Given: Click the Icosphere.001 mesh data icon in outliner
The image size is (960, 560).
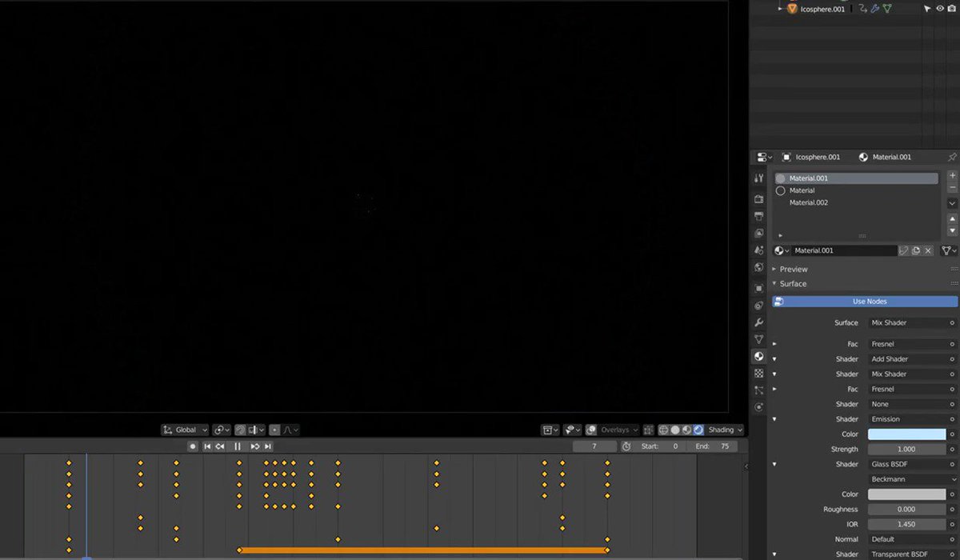Looking at the screenshot, I should tap(887, 9).
